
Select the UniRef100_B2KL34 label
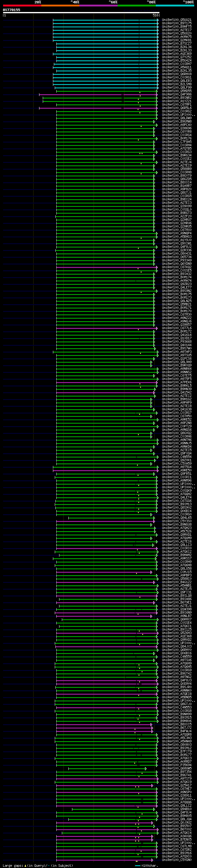pos(177,47)
